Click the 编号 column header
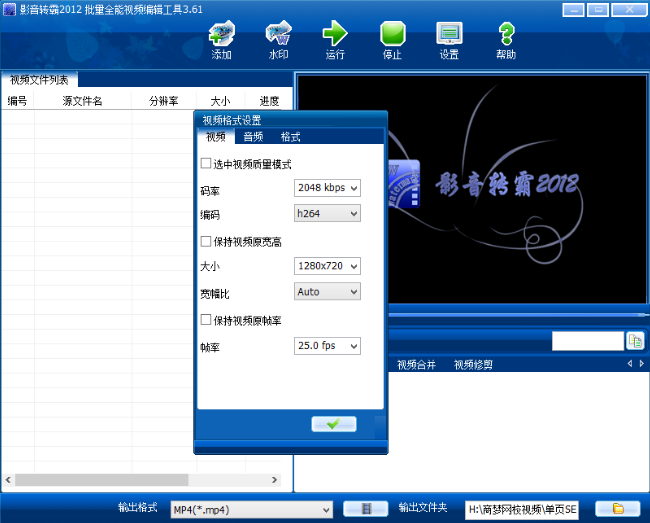 (17, 101)
